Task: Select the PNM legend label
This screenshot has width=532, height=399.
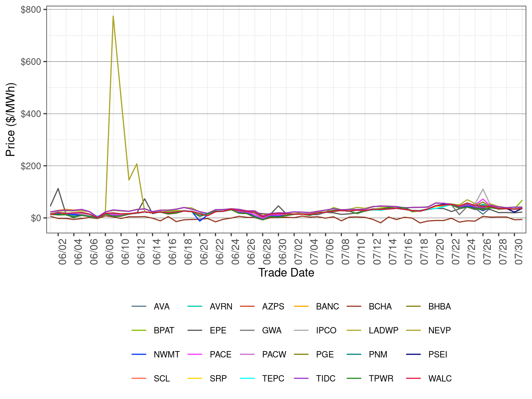Action: click(378, 355)
